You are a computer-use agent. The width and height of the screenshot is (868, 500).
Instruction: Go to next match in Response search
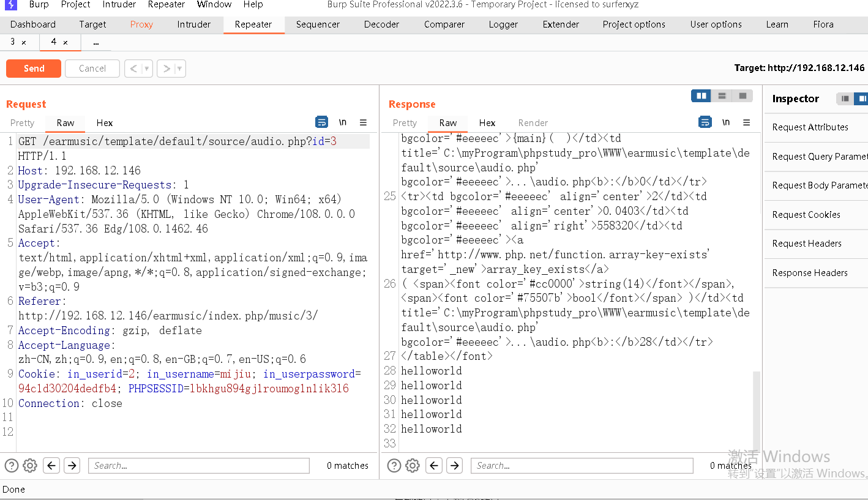(x=455, y=466)
